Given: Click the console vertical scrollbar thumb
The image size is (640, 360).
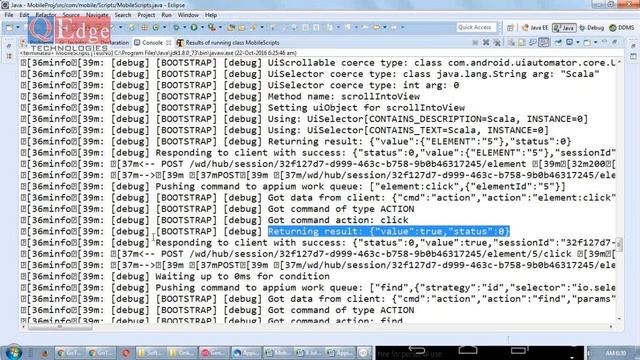Looking at the screenshot, I should tap(620, 244).
